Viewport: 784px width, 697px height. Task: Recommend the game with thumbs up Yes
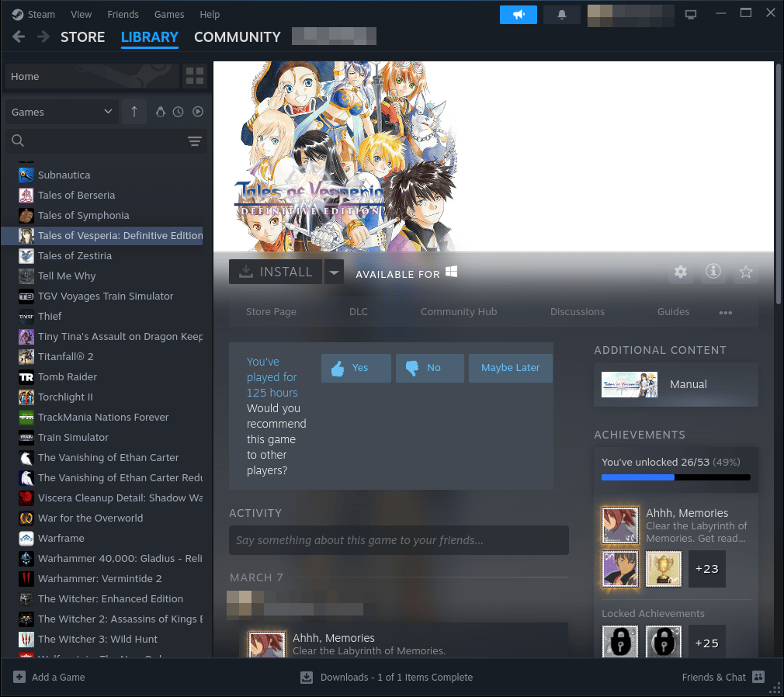pos(356,368)
